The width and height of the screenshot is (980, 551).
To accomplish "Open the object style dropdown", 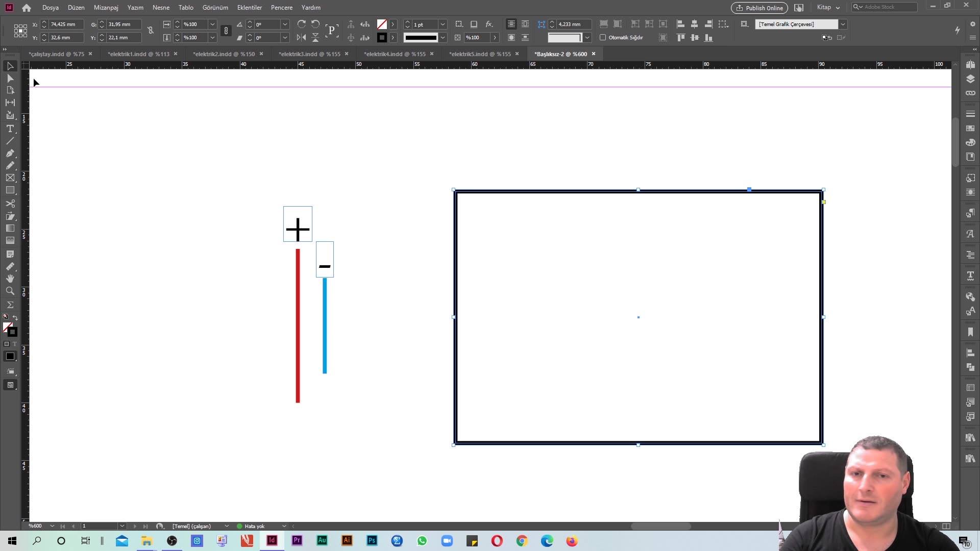I will click(x=843, y=24).
